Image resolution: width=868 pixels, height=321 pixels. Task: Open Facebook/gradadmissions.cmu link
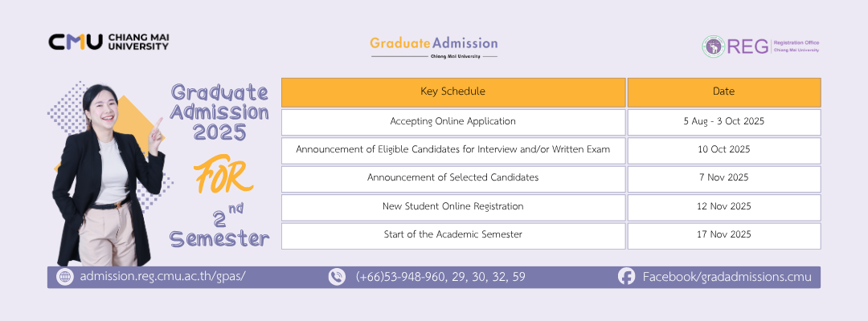point(727,277)
